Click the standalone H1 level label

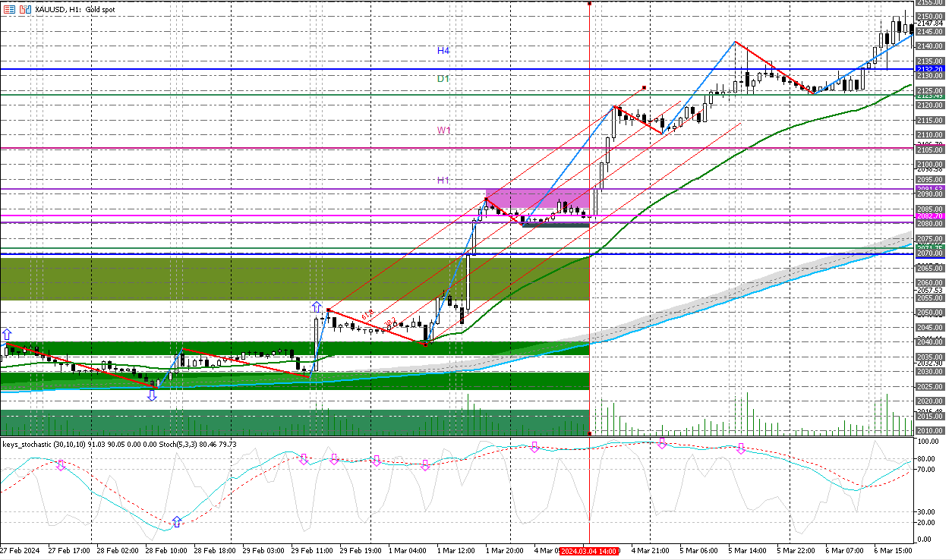443,180
